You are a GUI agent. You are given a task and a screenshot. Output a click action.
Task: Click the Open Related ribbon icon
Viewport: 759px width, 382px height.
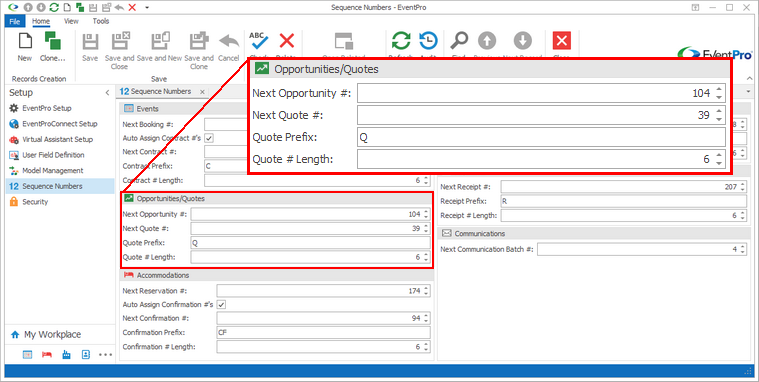tap(344, 41)
